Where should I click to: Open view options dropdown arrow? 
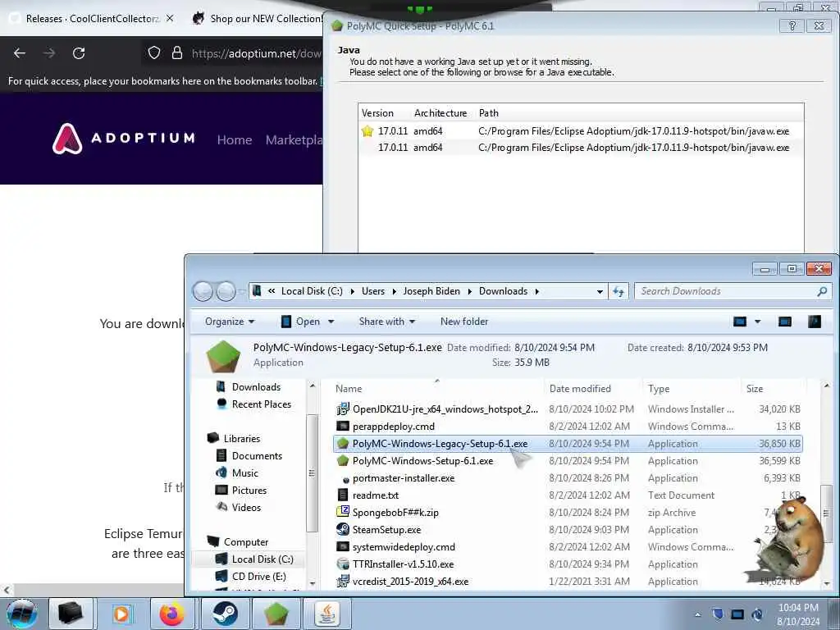click(x=757, y=322)
